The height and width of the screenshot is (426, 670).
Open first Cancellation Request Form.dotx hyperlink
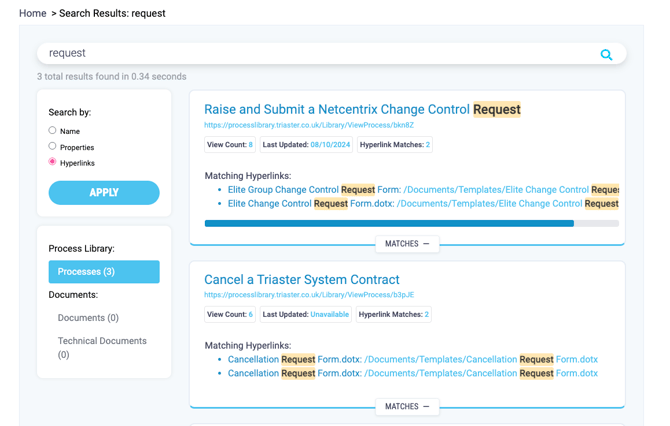tap(294, 359)
